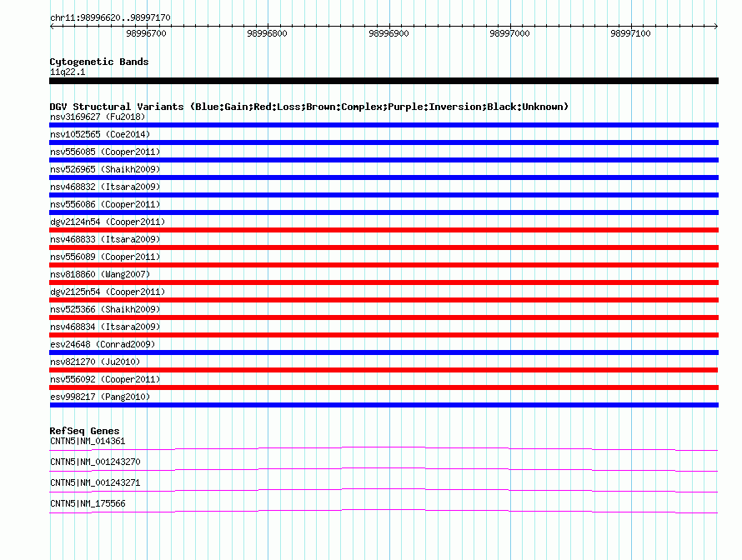The width and height of the screenshot is (742, 560).
Task: Open variant nsv526965 (Shaikh2009) label
Action: click(105, 169)
